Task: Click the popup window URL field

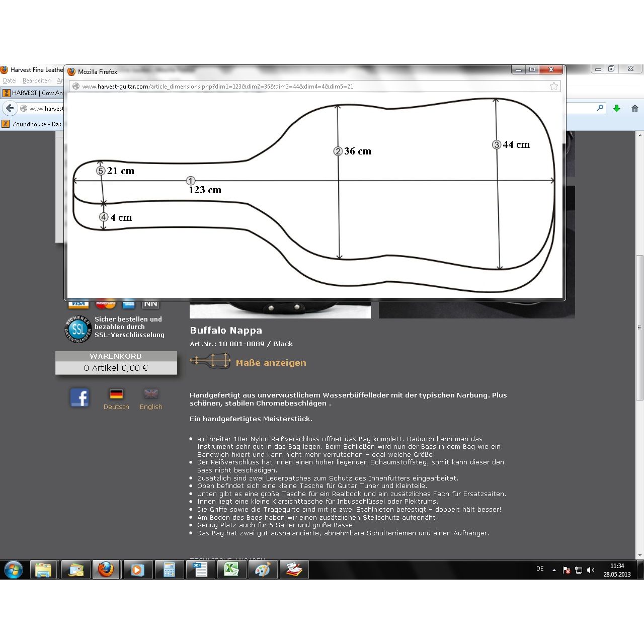Action: click(x=314, y=86)
